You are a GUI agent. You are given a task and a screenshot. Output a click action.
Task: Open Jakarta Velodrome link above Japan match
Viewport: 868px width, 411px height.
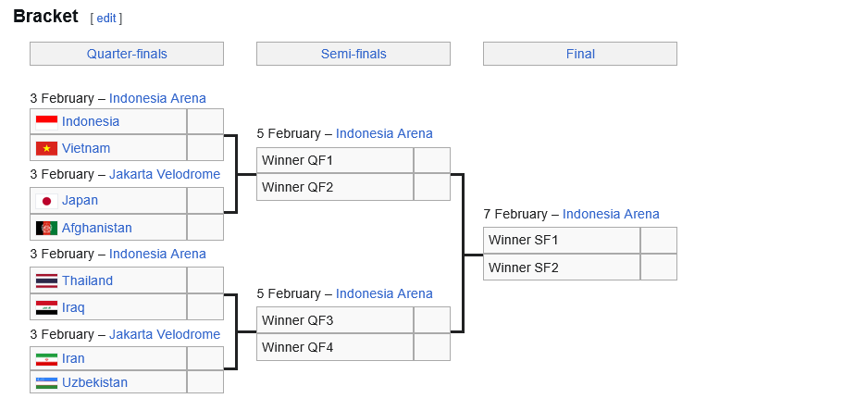point(165,174)
